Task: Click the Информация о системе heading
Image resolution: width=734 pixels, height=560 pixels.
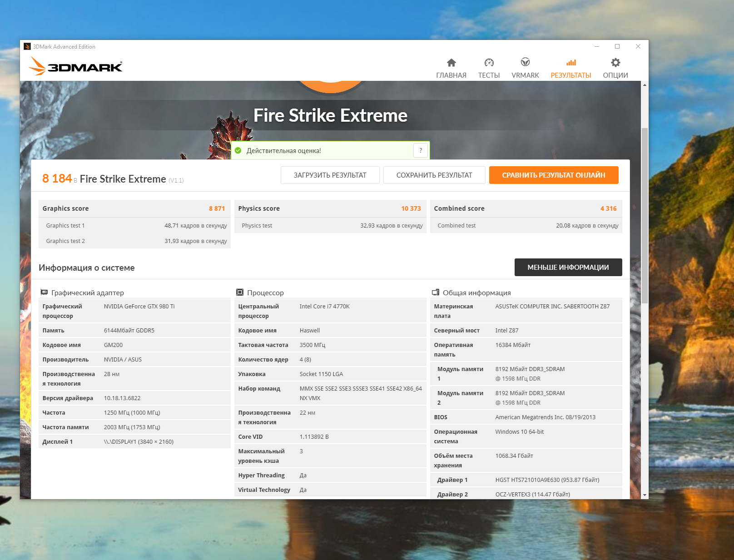Action: (87, 268)
